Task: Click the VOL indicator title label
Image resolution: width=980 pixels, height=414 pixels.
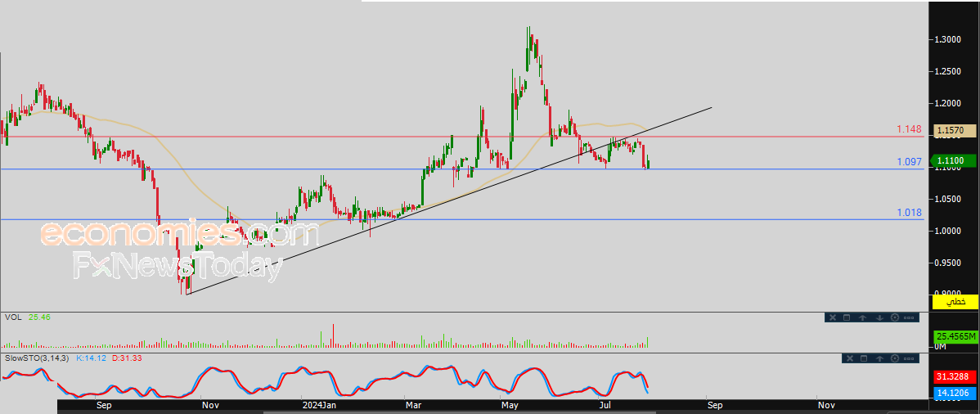Action: [13, 317]
